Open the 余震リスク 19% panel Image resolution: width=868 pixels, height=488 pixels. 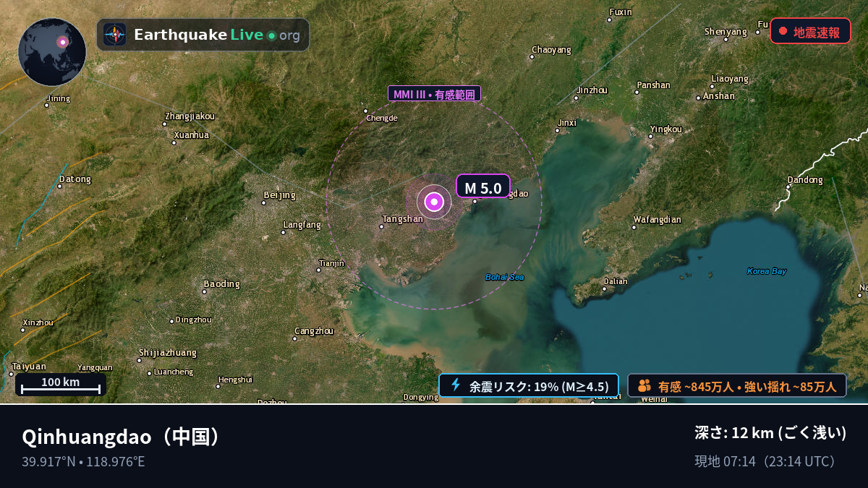529,385
